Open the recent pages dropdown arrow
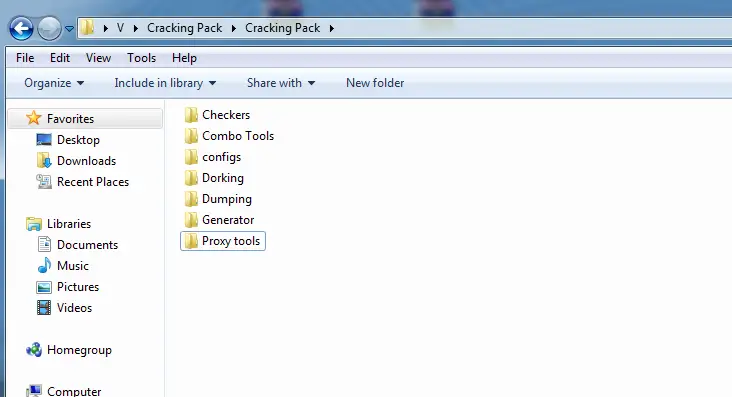This screenshot has height=397, width=732. click(x=69, y=29)
